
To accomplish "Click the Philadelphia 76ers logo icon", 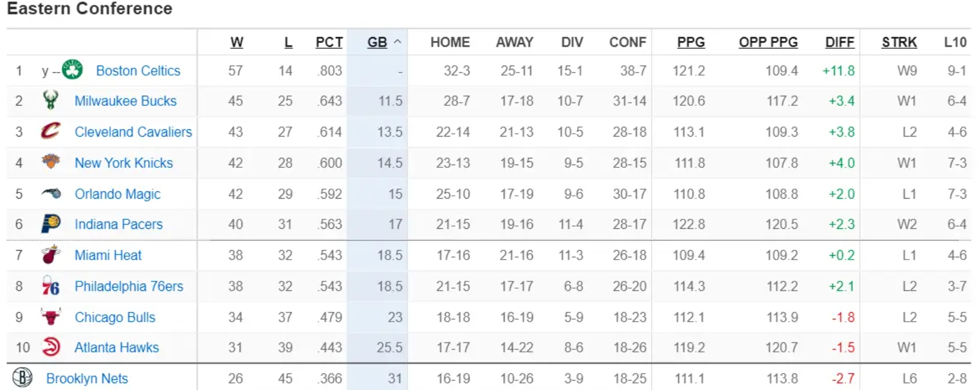I will (x=50, y=286).
